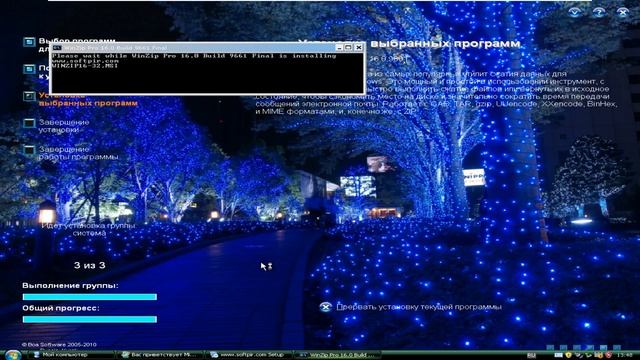Click 'Прервать установку текущей программы' link
640x360 pixels.
click(419, 307)
